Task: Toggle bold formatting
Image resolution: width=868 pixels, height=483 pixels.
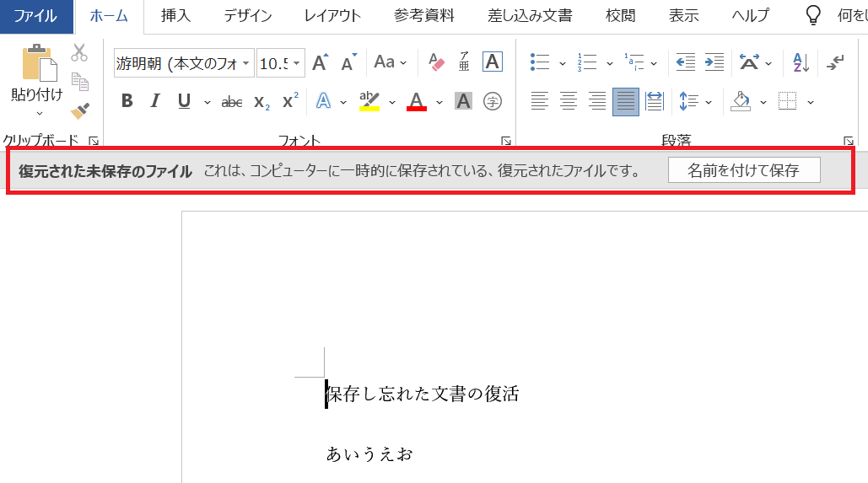Action: [127, 101]
